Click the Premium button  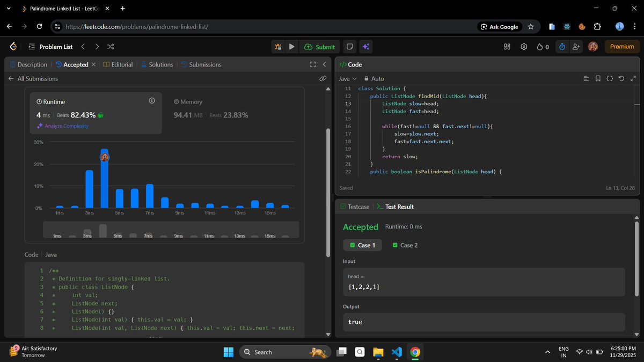point(622,47)
